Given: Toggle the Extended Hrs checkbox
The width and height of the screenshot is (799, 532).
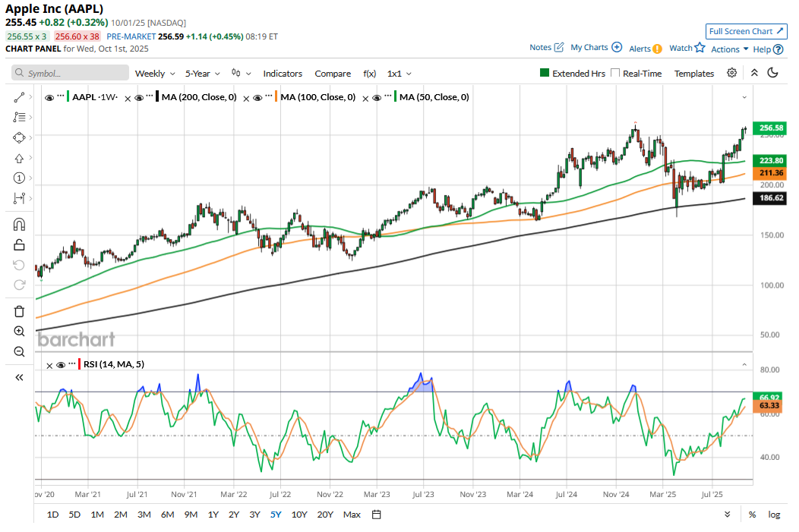Looking at the screenshot, I should (x=545, y=74).
